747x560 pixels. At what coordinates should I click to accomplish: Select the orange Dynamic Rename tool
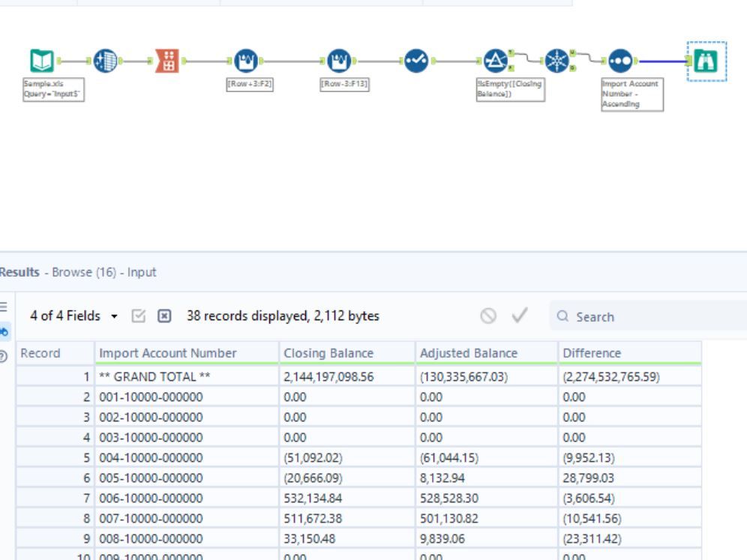[168, 61]
